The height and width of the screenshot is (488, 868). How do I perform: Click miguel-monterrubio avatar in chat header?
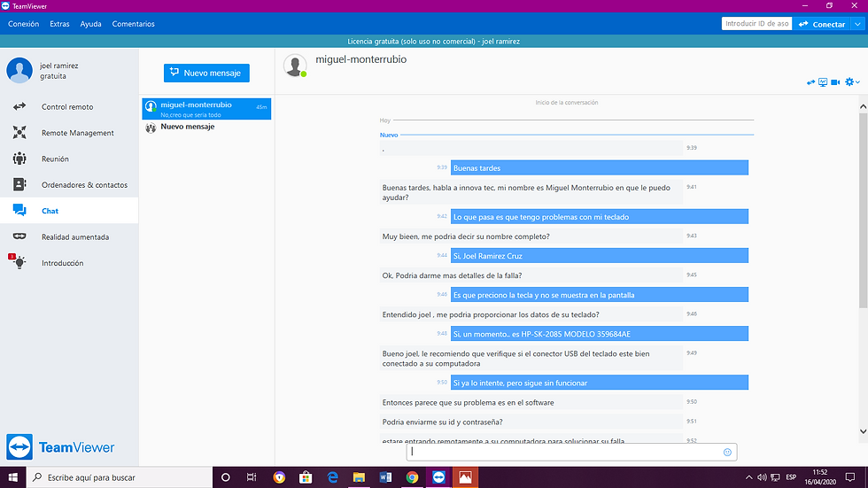(x=295, y=66)
